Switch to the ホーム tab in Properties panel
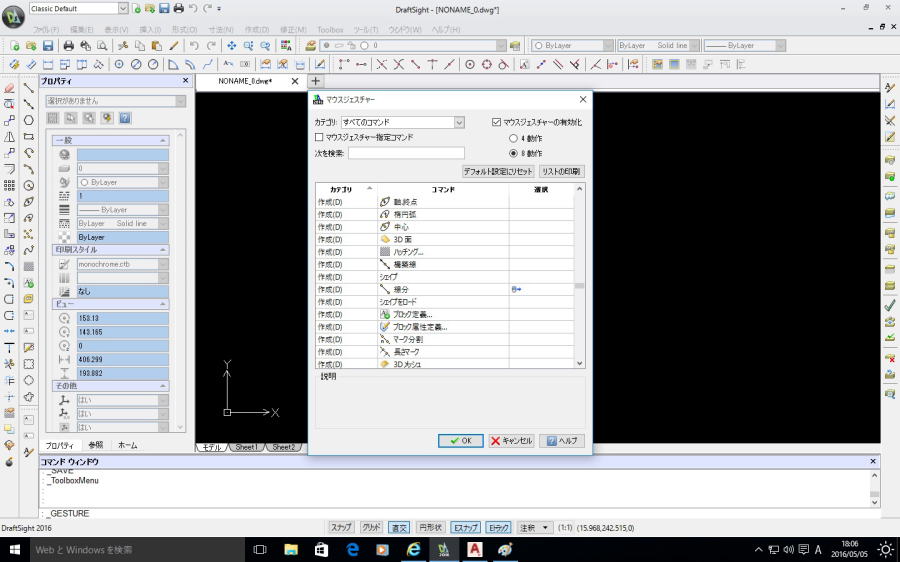The width and height of the screenshot is (900, 562). (127, 445)
